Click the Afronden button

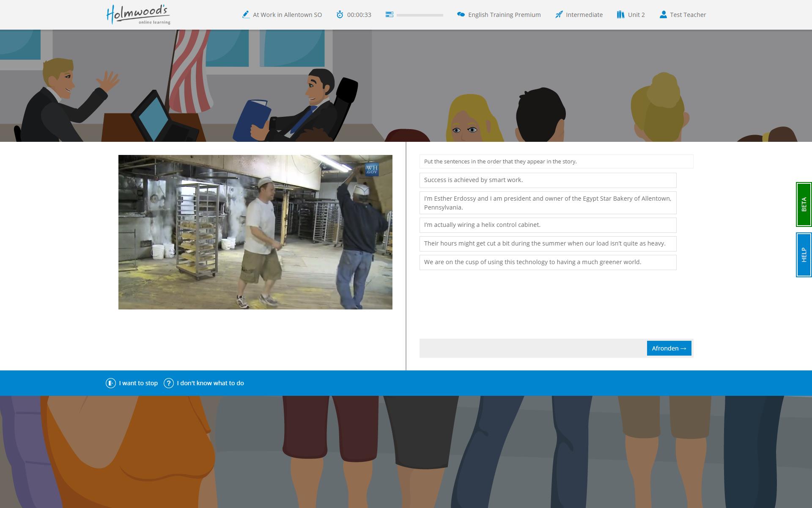(669, 348)
